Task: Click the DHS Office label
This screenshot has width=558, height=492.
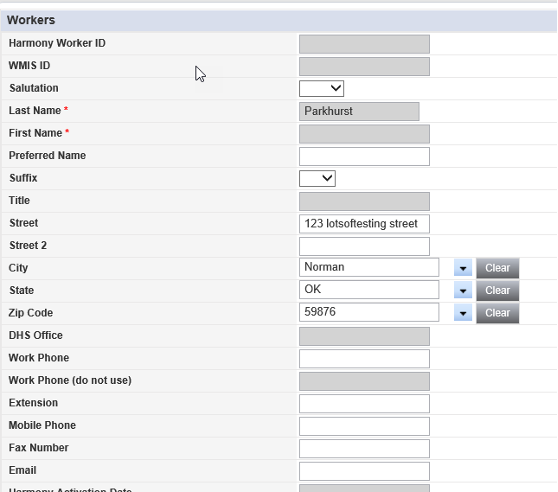Action: pos(36,335)
